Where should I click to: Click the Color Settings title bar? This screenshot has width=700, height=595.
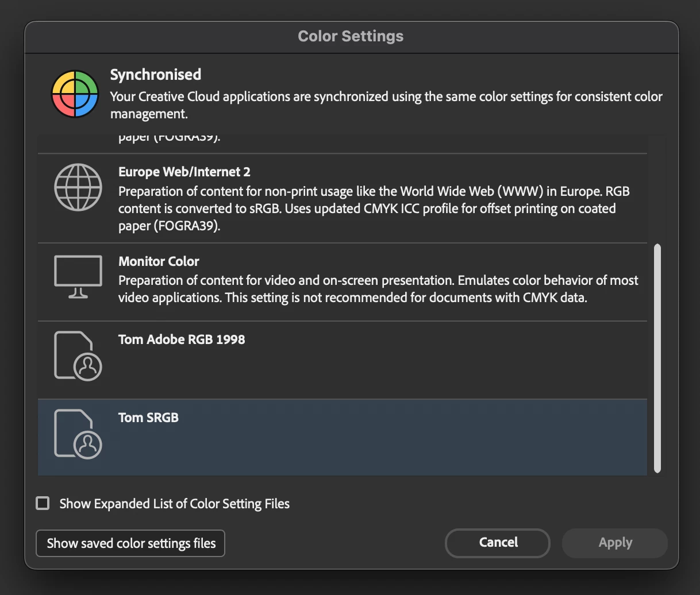[351, 36]
